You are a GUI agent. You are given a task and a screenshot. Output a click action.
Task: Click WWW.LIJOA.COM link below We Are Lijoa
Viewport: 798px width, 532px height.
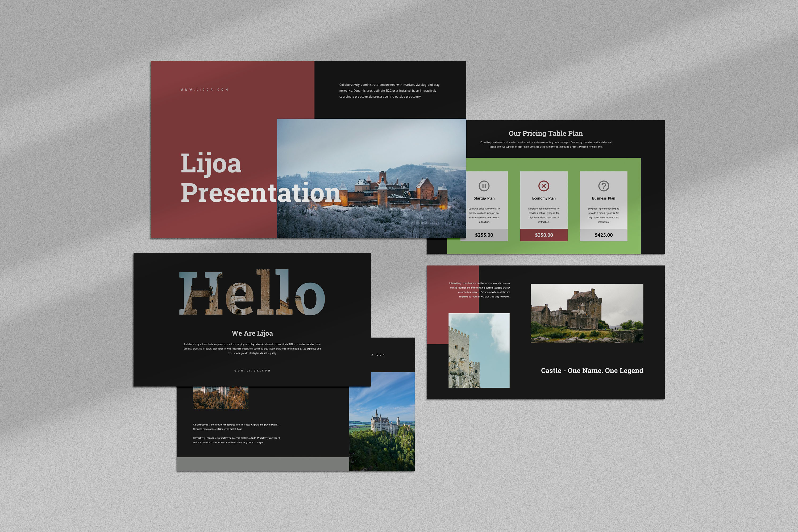tap(252, 371)
